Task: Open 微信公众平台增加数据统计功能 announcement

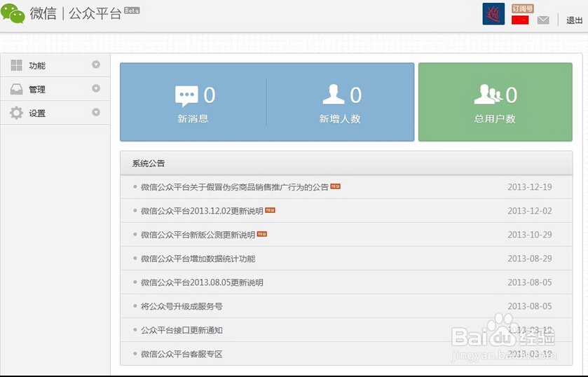Action: [x=198, y=259]
